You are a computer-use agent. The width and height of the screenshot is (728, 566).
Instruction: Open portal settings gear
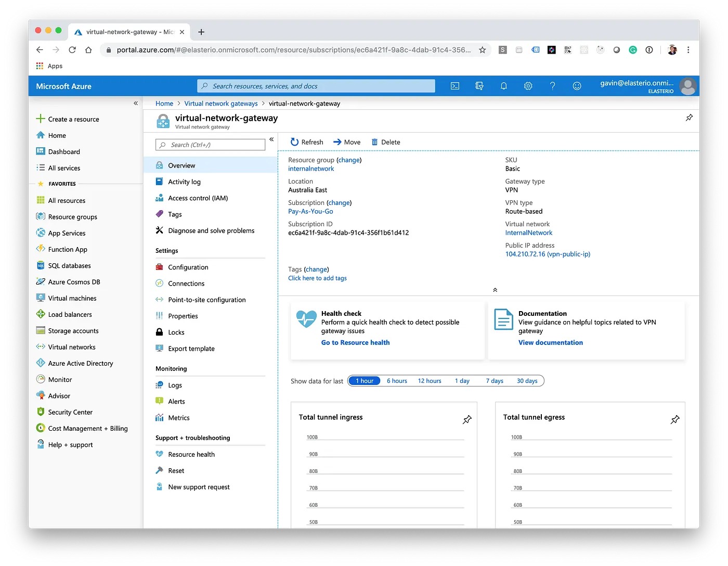[x=528, y=86]
